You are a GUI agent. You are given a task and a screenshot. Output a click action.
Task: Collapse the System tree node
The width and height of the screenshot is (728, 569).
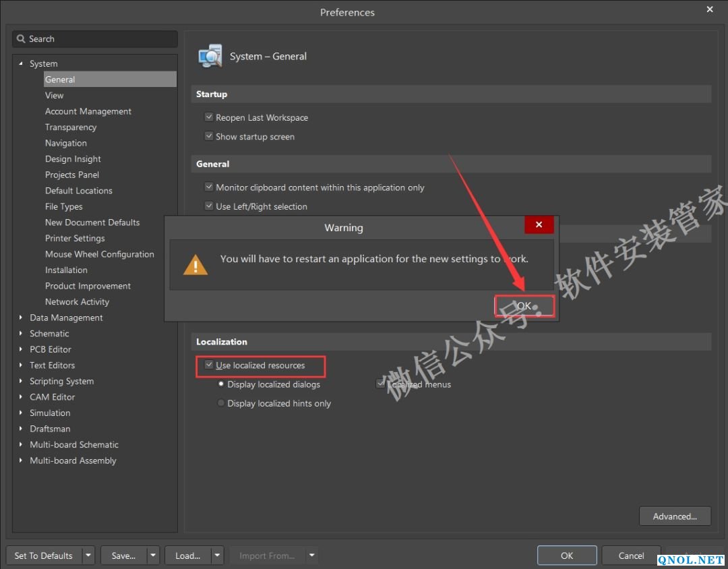(x=21, y=64)
